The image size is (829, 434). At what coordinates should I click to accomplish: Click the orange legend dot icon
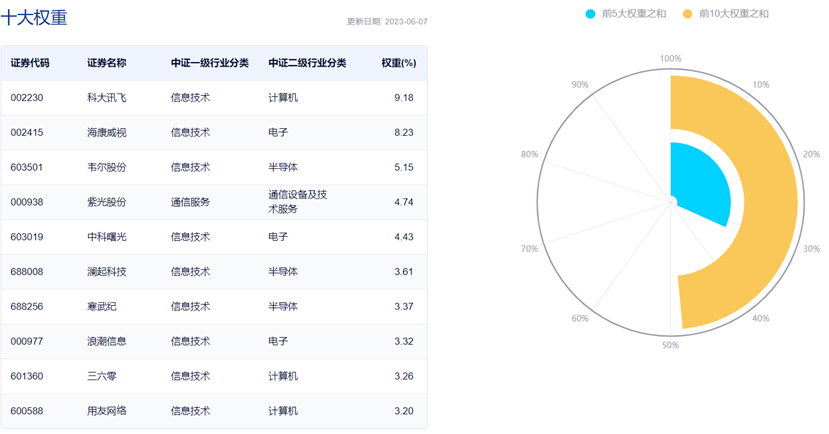687,14
